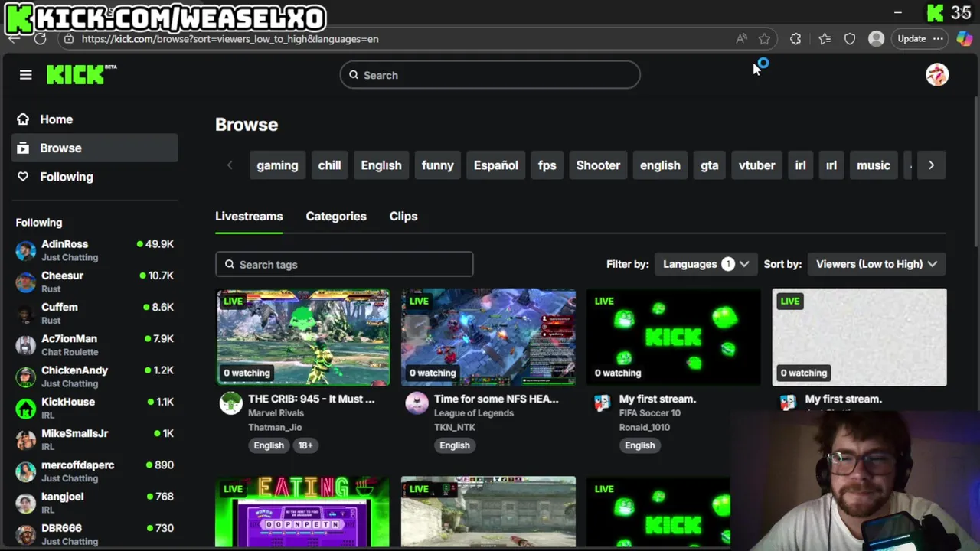Select the Español tag
The image size is (980, 551).
coord(496,165)
